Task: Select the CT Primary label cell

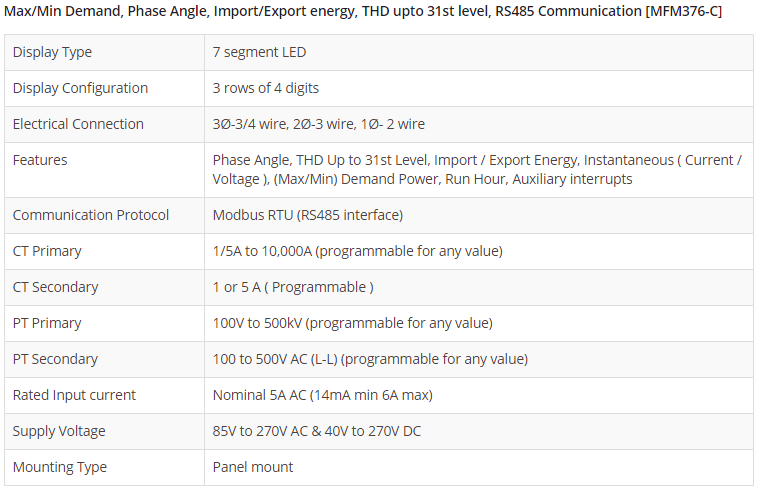Action: point(47,251)
